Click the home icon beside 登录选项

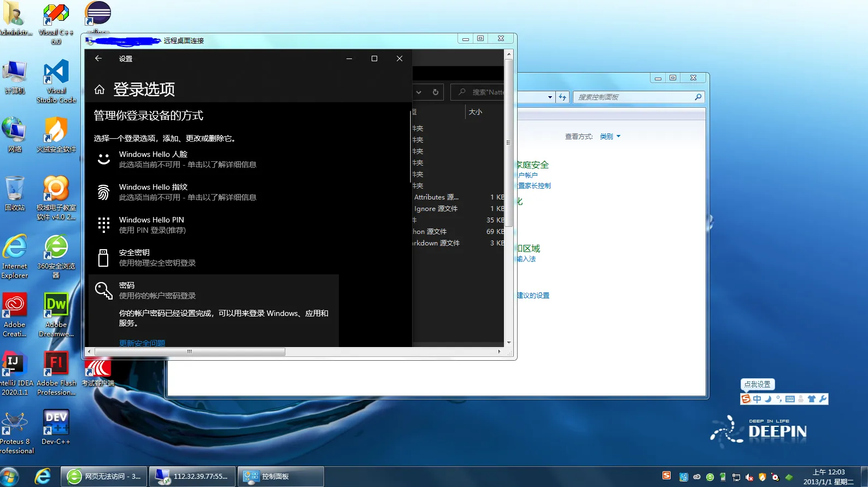coord(99,90)
